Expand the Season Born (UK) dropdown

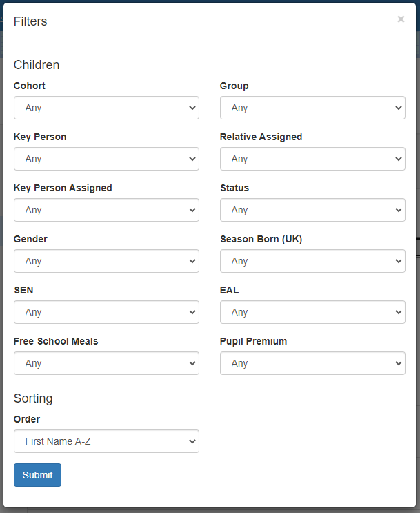pos(312,261)
